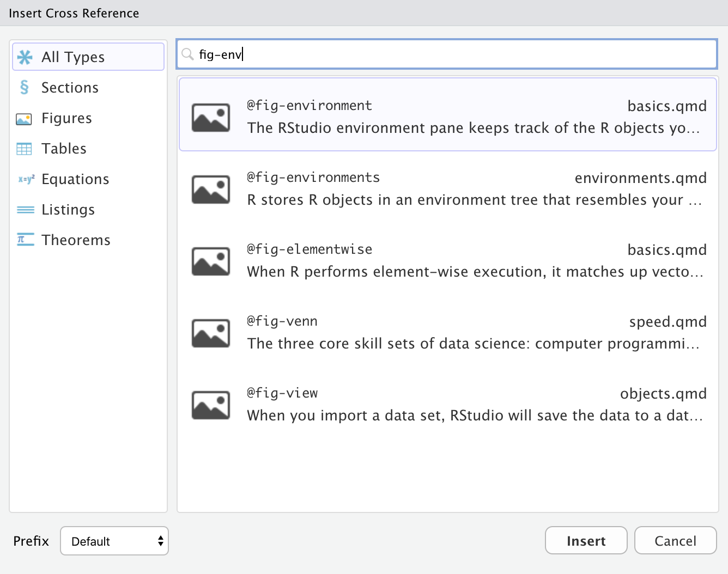This screenshot has height=574, width=728.
Task: Select the @fig-environment result from basics.qmd
Action: coord(447,115)
